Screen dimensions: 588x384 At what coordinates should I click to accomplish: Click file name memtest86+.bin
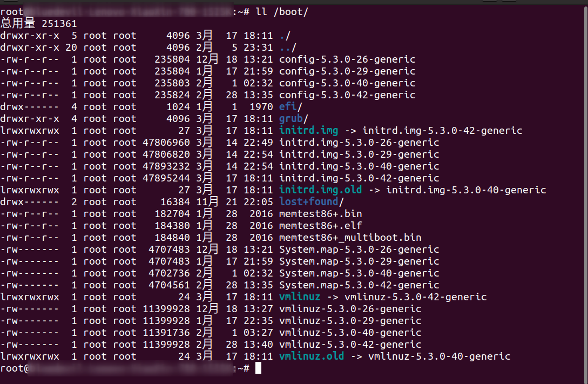[x=321, y=214]
